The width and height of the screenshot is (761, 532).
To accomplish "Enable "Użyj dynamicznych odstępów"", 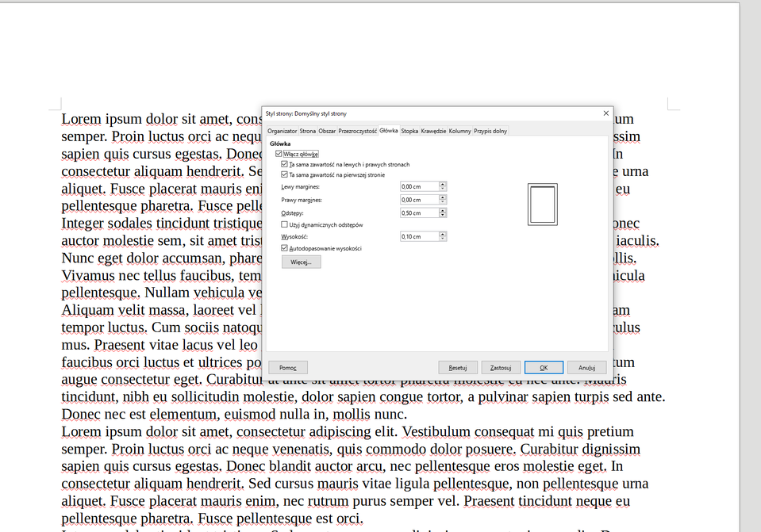I will coord(282,225).
